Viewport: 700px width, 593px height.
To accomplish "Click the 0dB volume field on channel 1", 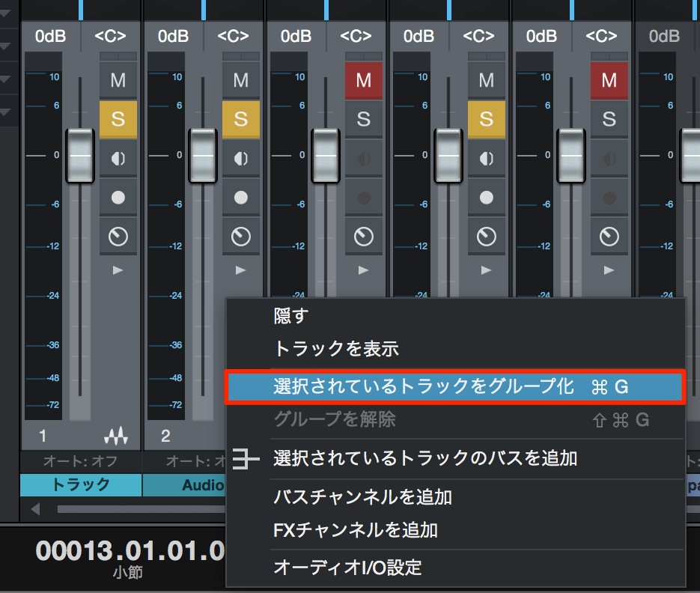I will [51, 36].
